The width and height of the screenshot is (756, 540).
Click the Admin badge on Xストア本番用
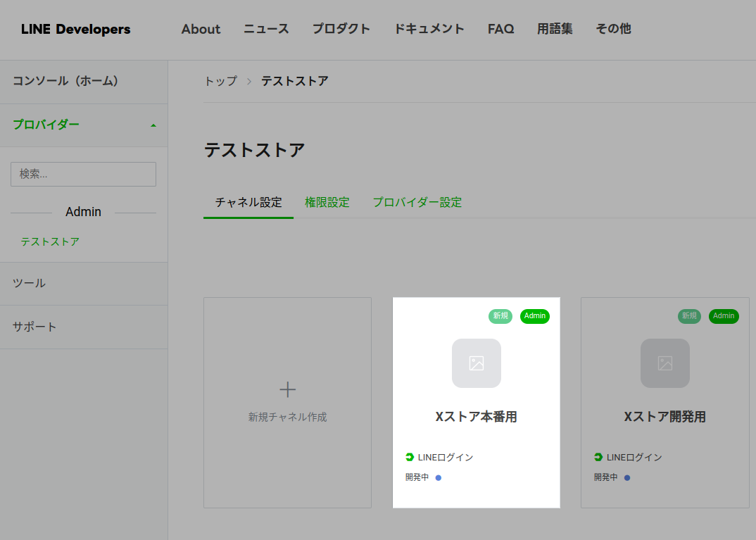pyautogui.click(x=535, y=316)
